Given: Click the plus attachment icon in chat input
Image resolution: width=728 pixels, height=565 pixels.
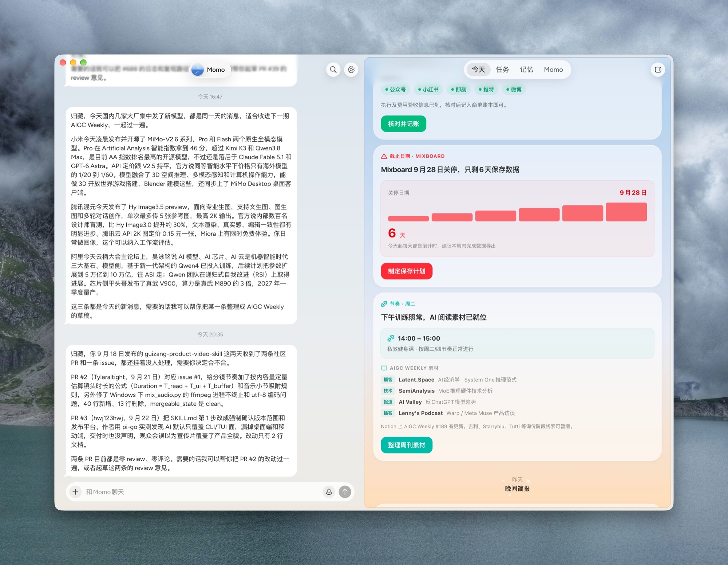Looking at the screenshot, I should pos(75,492).
